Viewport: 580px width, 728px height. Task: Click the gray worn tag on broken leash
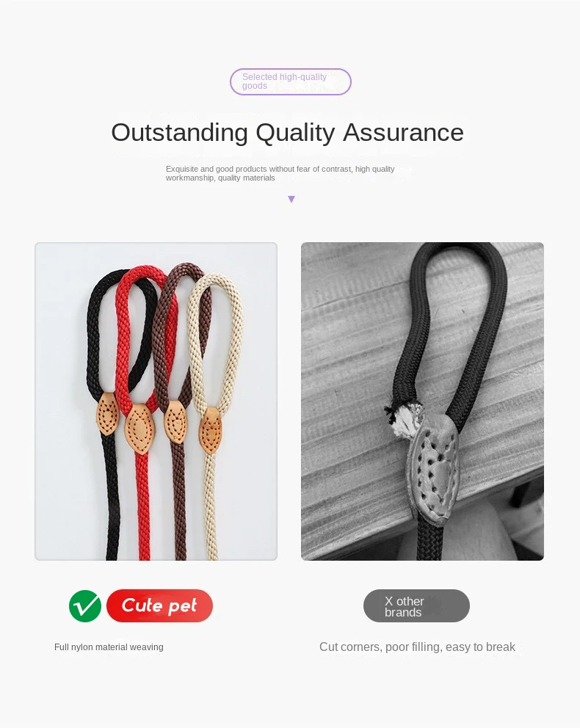coord(434,469)
